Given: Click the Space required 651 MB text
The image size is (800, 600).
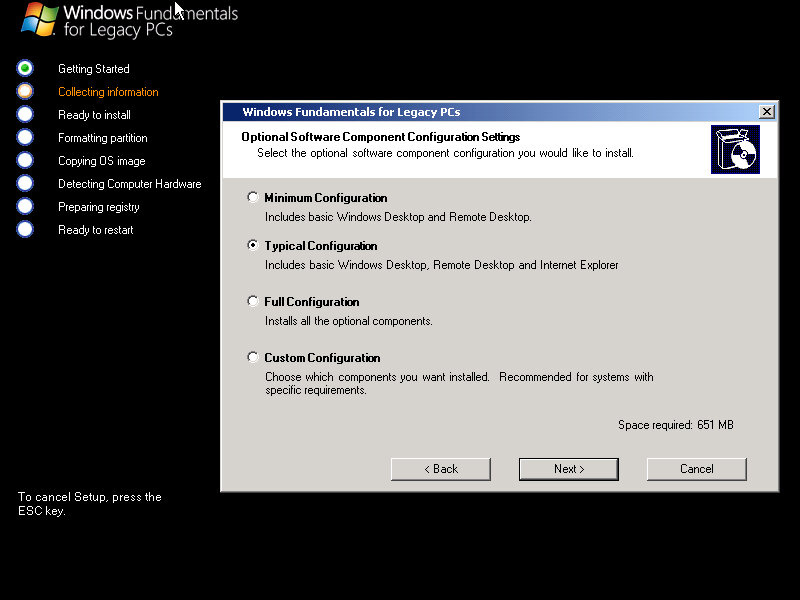Looking at the screenshot, I should pos(675,425).
